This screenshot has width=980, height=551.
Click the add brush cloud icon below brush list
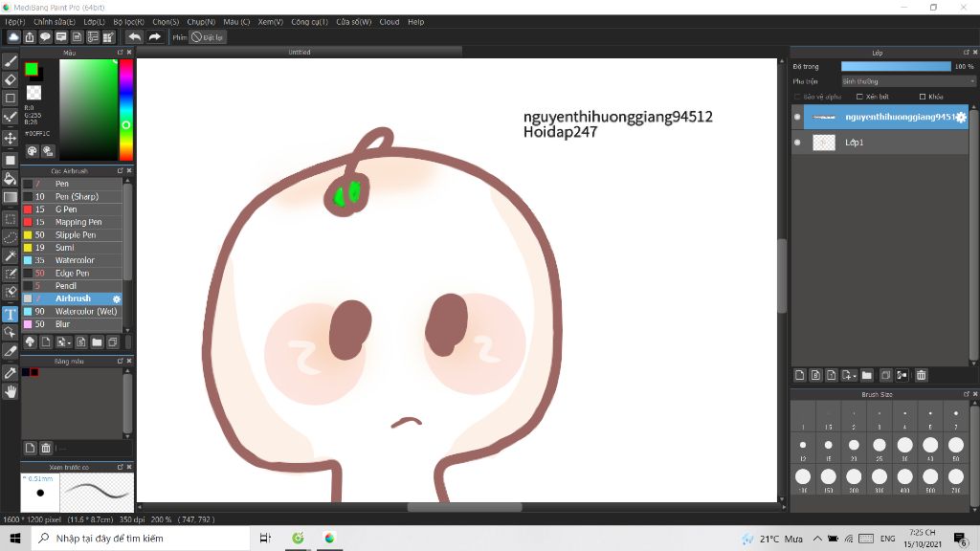30,342
